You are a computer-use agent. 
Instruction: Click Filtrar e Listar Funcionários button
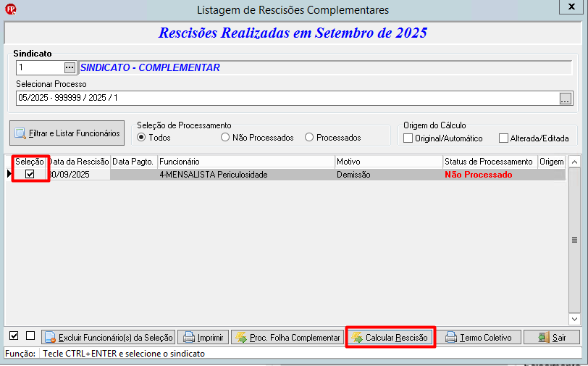tap(67, 133)
